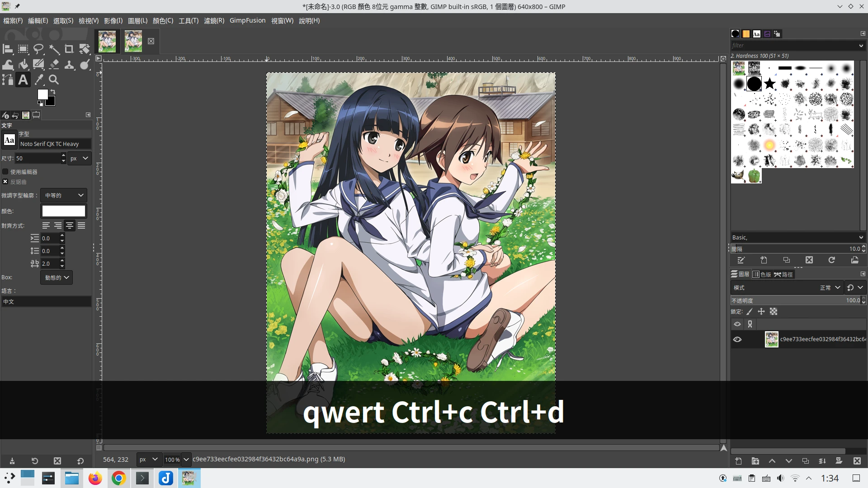This screenshot has width=868, height=488.
Task: Select the Fuzzy Select magic wand tool
Action: (x=54, y=49)
